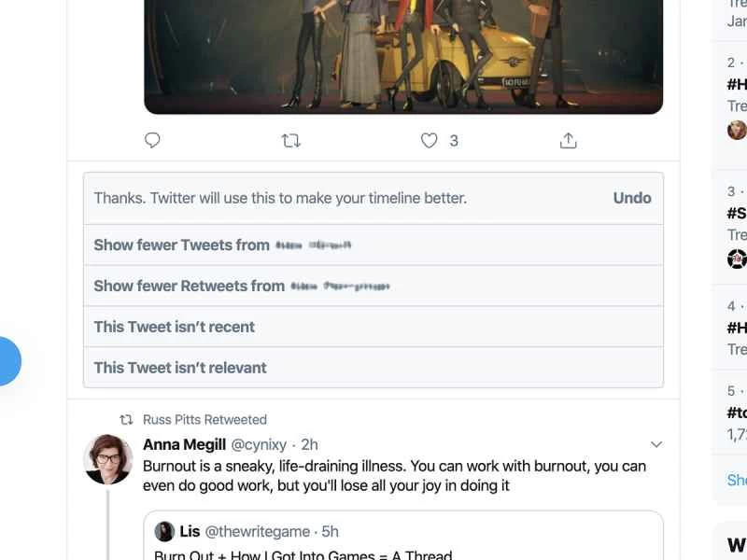747x560 pixels.
Task: Reply to the tweet with the yellow car image
Action: 152,140
